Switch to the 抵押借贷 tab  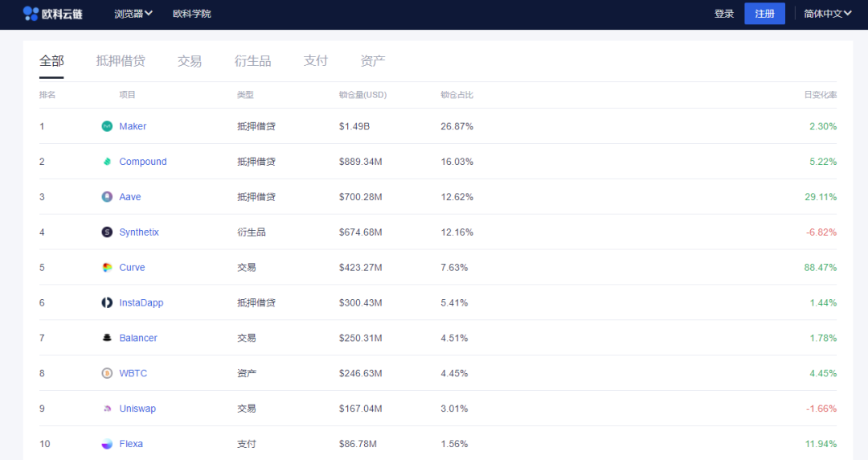(x=121, y=61)
